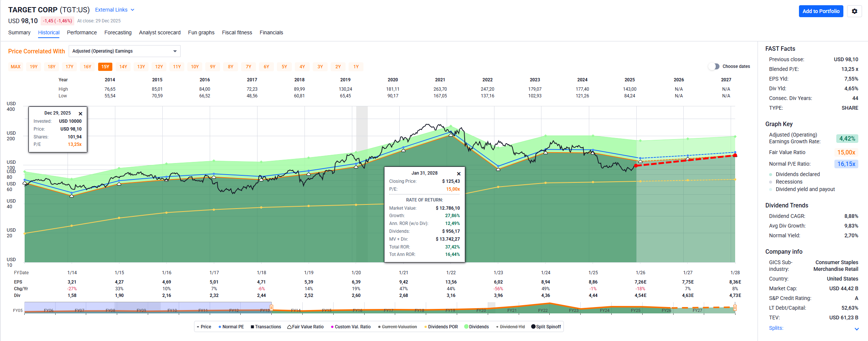Click the Fair Value Ratio triangle legend icon

point(289,327)
